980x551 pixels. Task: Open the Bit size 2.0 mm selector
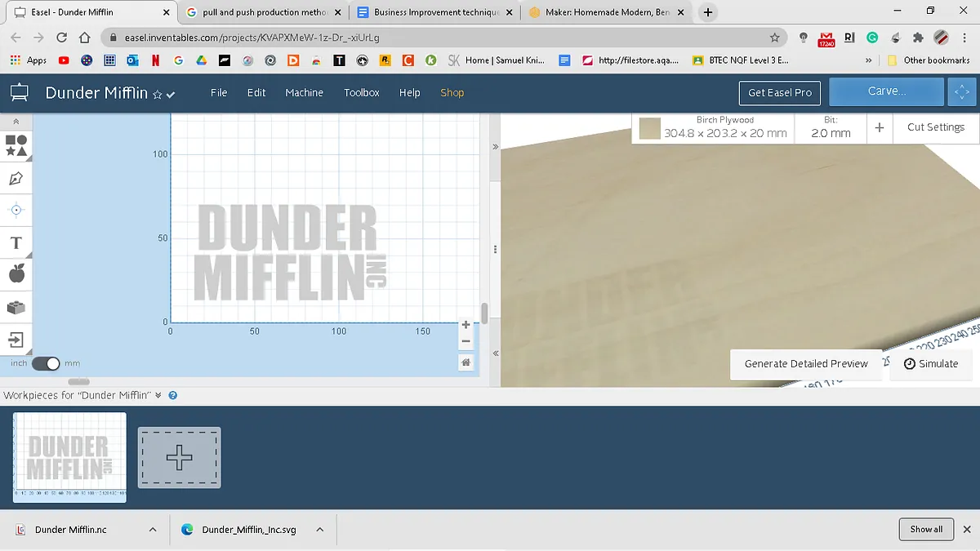[831, 127]
